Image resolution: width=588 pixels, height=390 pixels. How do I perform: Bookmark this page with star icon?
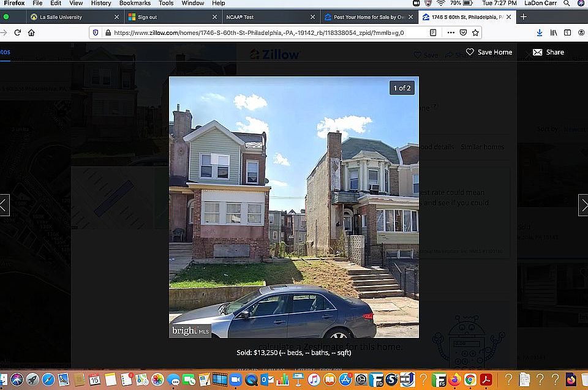click(475, 32)
